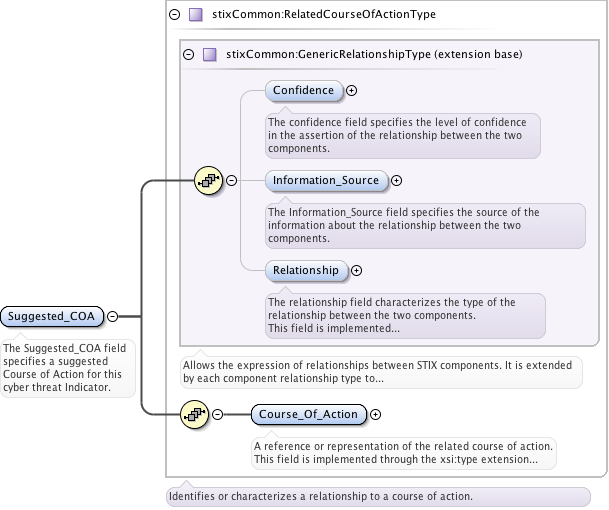Screen dimensions: 609x510
Task: Collapse the stixCommon:RelatedCourseOfActionType box
Action: click(x=175, y=15)
